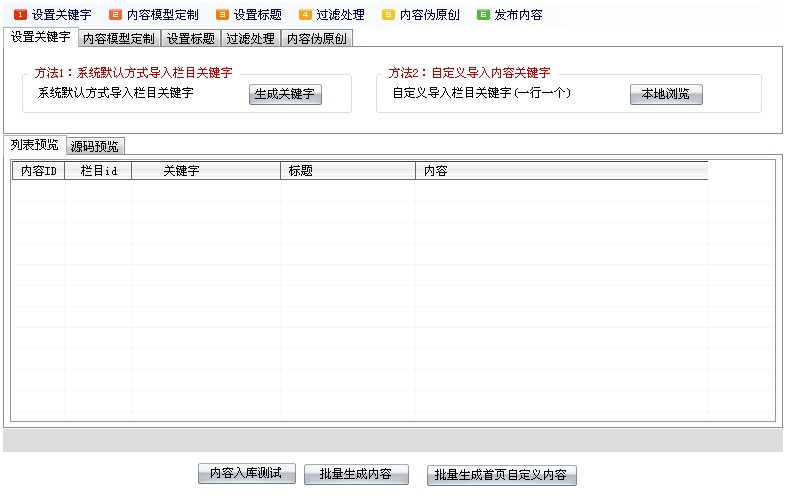
Task: Click the red step 1 设置关键字 icon
Action: (20, 15)
